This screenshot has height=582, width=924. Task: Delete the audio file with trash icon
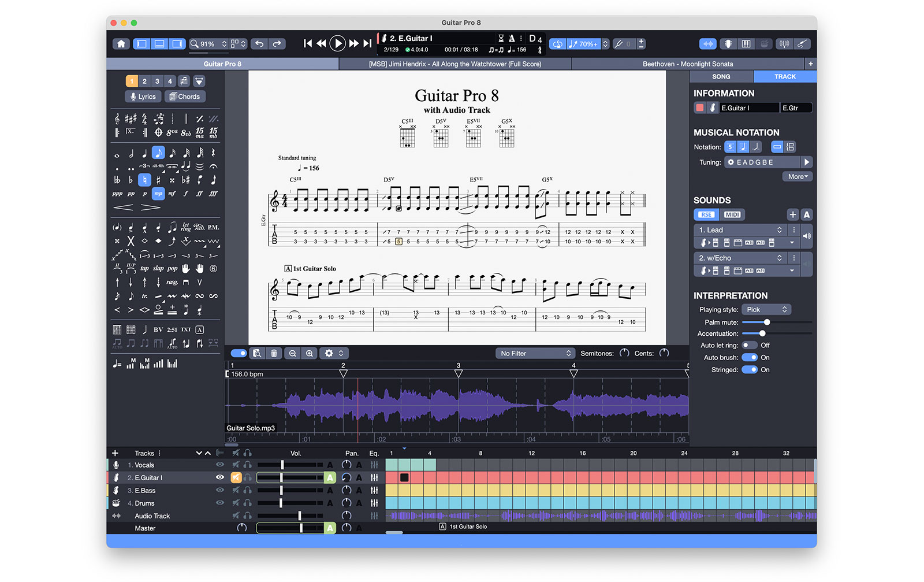coord(274,353)
